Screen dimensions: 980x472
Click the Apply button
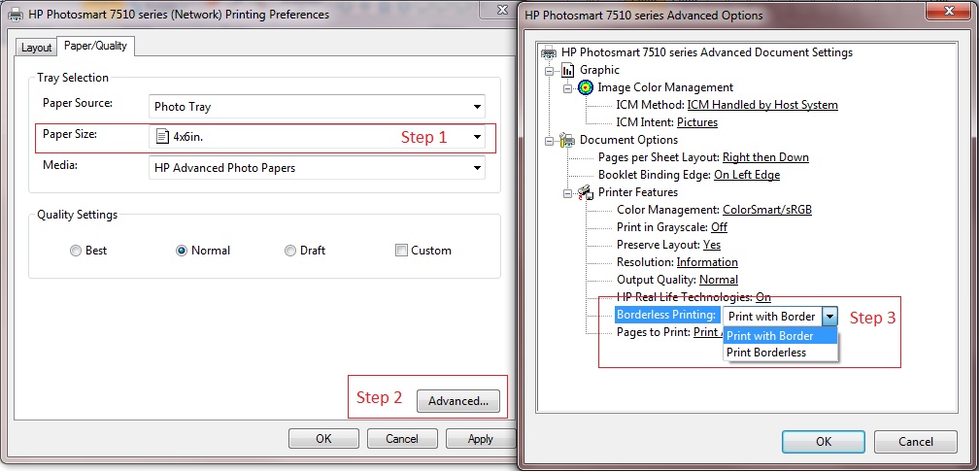click(x=481, y=439)
